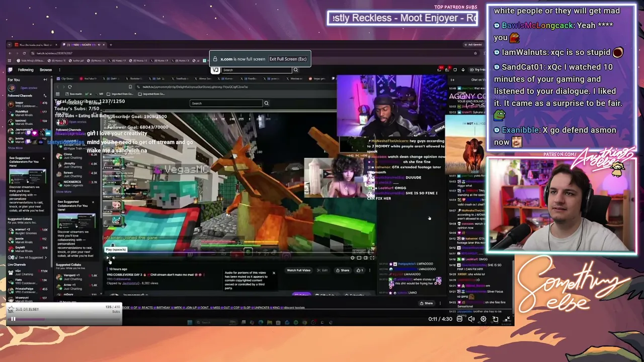Seek along the Twitch clip progress bar
Screen dimensions: 644x362
click(x=239, y=253)
